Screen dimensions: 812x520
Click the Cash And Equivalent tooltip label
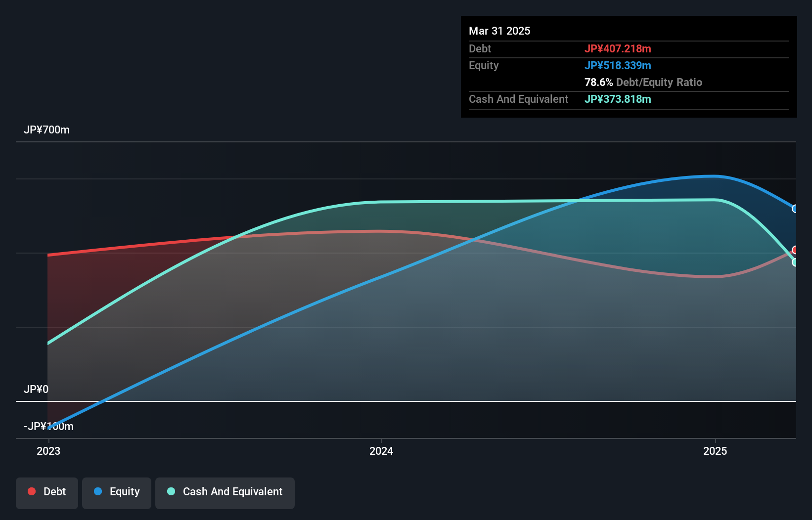click(518, 99)
